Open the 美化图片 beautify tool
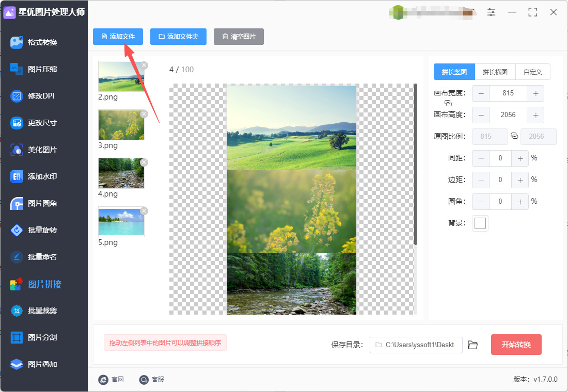 pyautogui.click(x=34, y=150)
